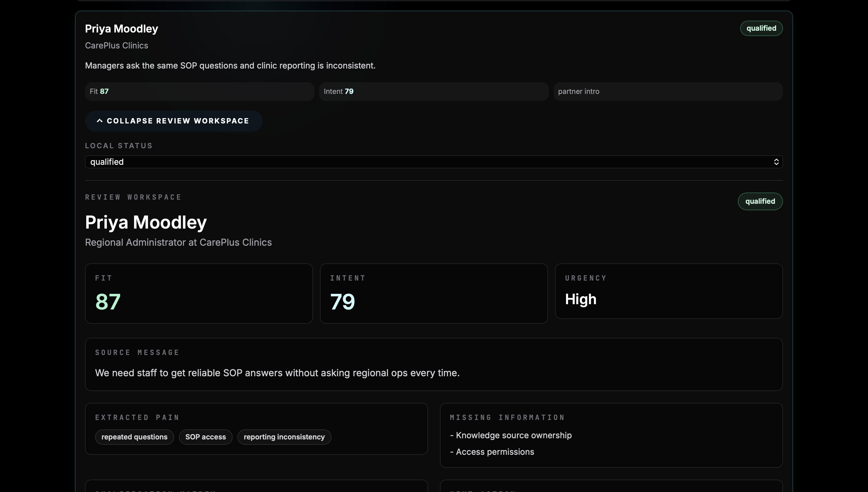Click the Source Message text box

[434, 365]
